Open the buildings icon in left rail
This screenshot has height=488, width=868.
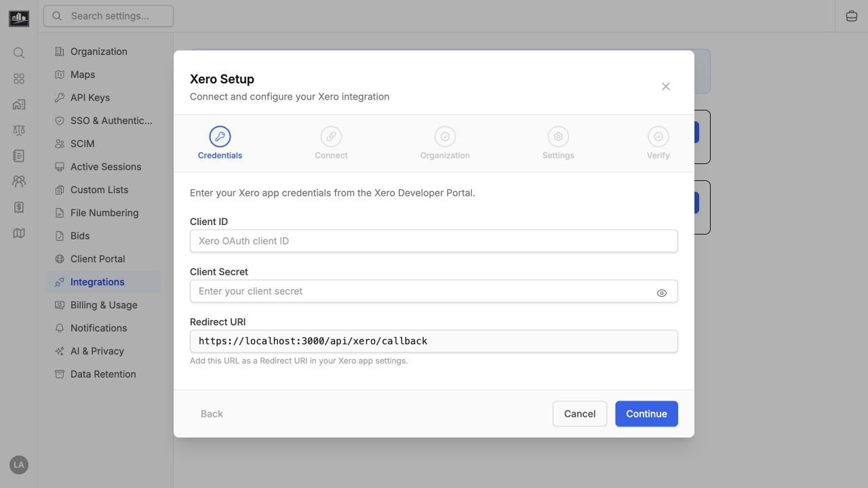[x=19, y=104]
